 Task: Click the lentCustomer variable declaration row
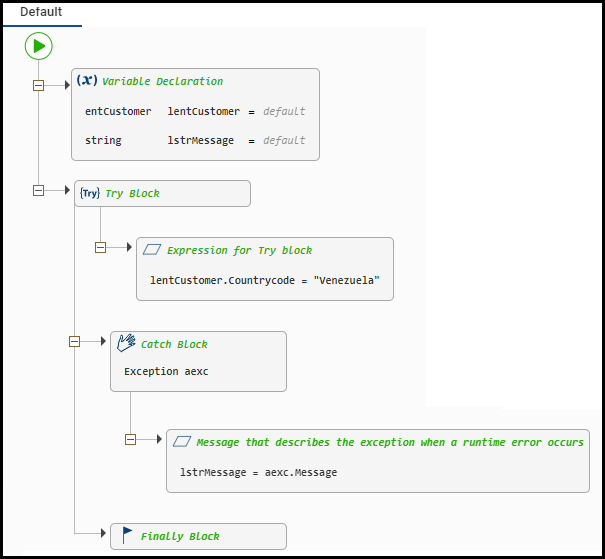point(195,111)
